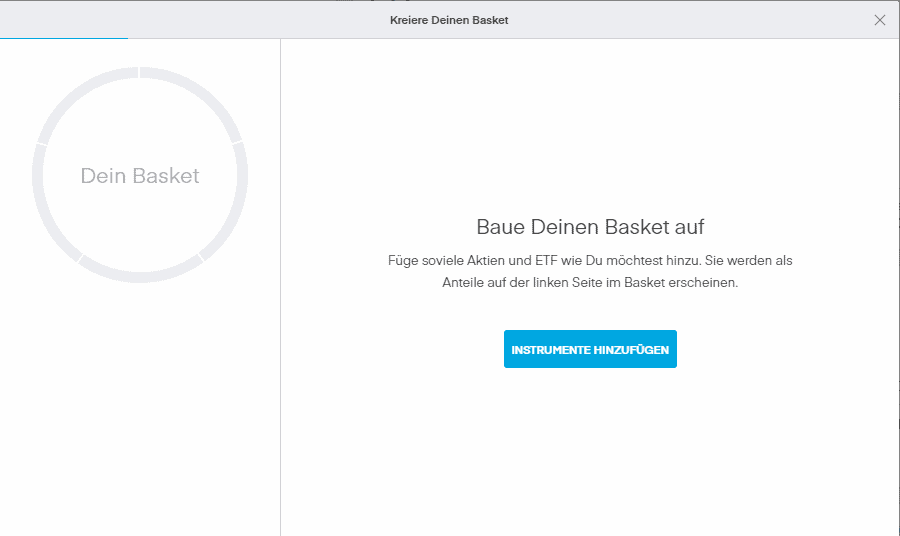This screenshot has width=900, height=536.
Task: Click the Kreiere Deinen Basket window title
Action: (x=449, y=20)
